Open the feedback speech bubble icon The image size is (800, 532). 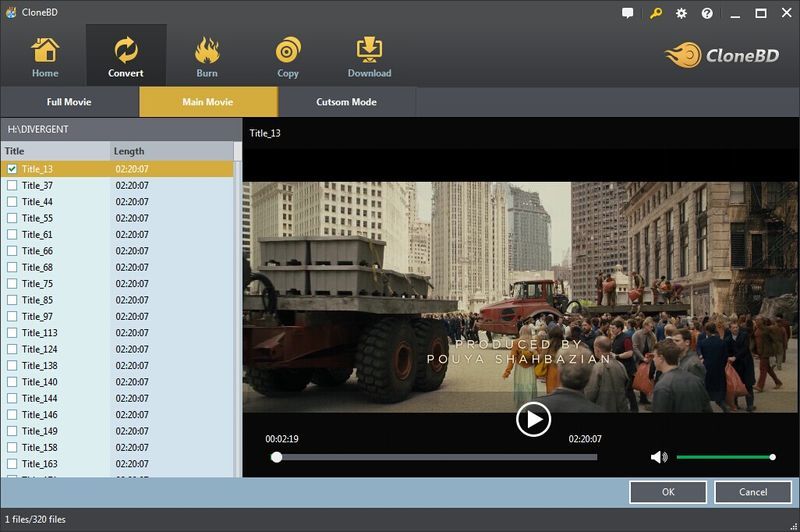628,13
